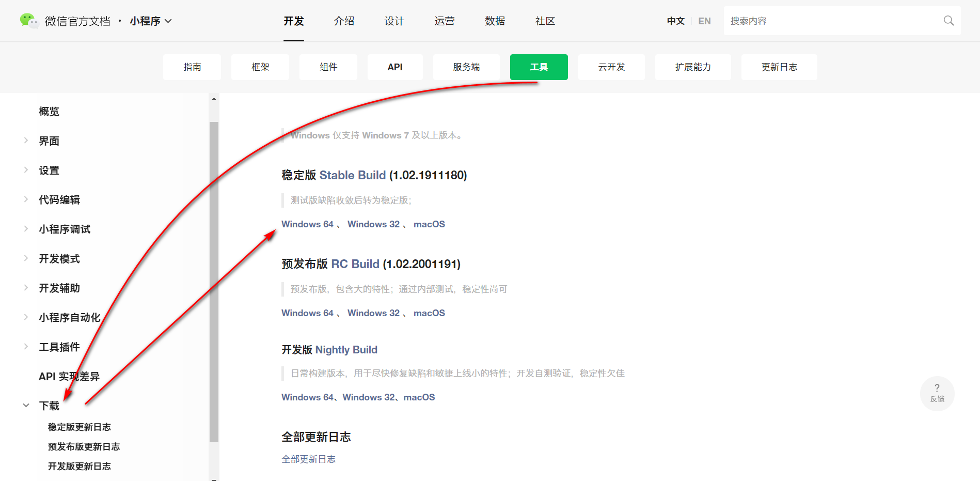Collapse the 下载 sidebar section

[x=26, y=406]
